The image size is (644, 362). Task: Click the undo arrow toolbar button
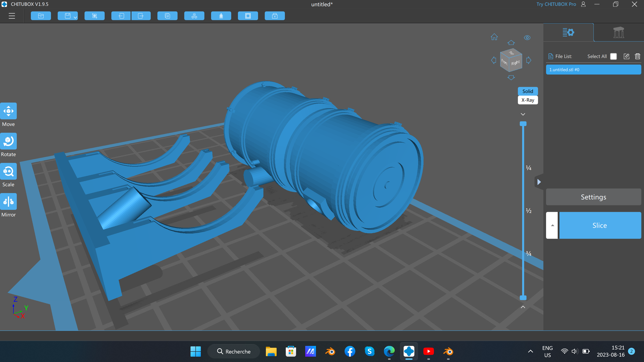pyautogui.click(x=121, y=16)
